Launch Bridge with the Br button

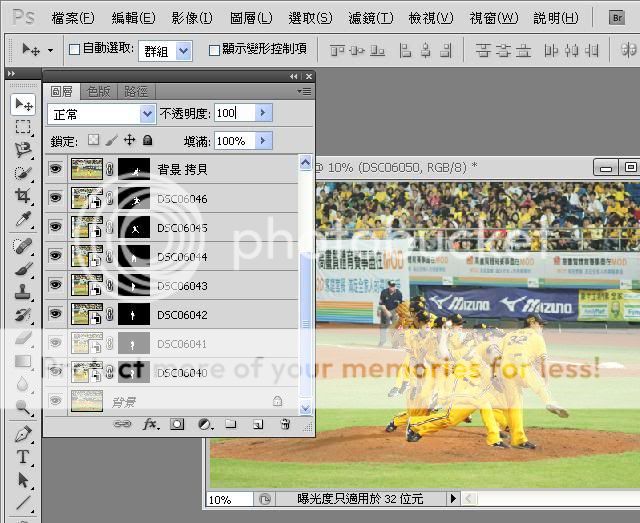[x=619, y=18]
